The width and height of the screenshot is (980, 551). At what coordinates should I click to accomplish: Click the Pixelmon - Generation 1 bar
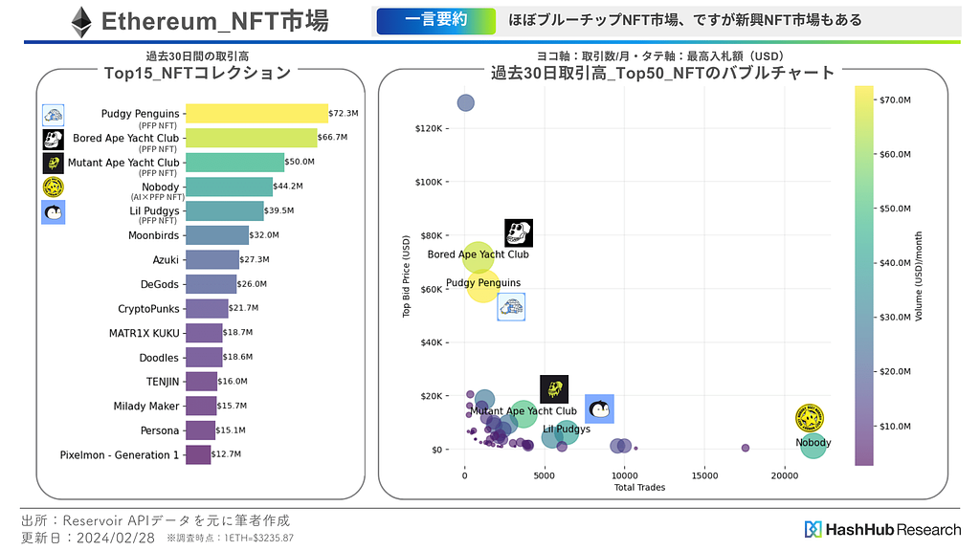pos(198,454)
